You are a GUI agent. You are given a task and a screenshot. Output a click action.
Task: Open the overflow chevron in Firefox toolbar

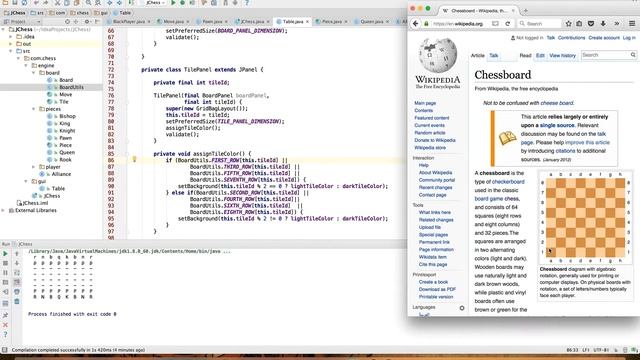coord(617,24)
